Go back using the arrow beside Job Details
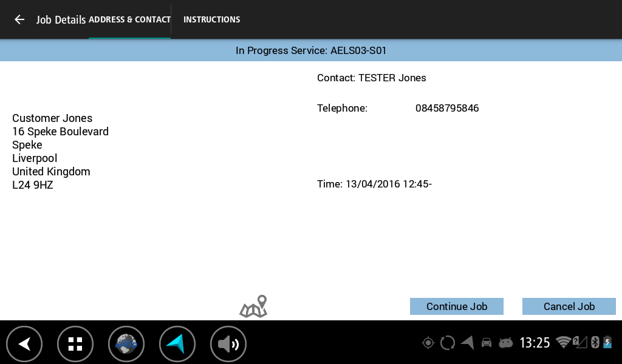Viewport: 622px width, 364px height. (19, 19)
